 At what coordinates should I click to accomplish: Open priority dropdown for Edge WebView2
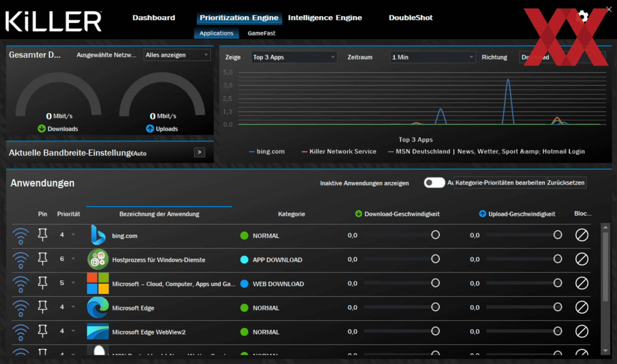click(73, 331)
